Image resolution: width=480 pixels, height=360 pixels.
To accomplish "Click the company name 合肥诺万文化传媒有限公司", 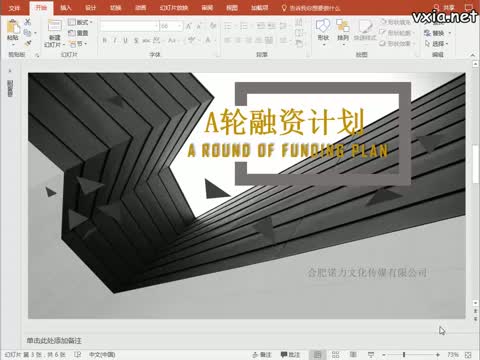I will coord(367,273).
